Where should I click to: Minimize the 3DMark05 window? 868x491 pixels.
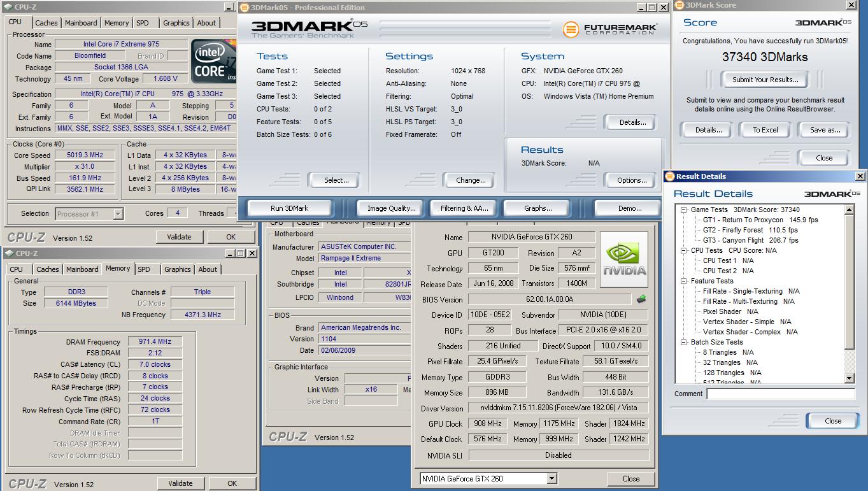coord(640,8)
